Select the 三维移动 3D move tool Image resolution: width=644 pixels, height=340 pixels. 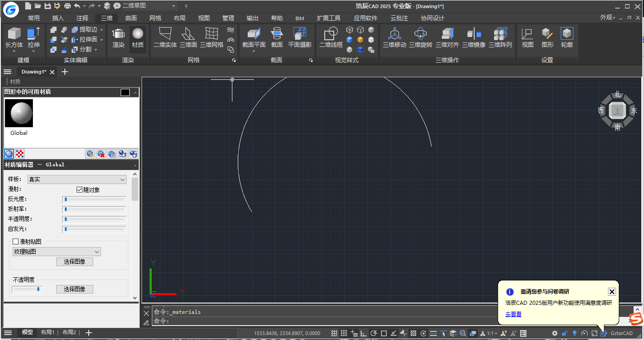[395, 34]
